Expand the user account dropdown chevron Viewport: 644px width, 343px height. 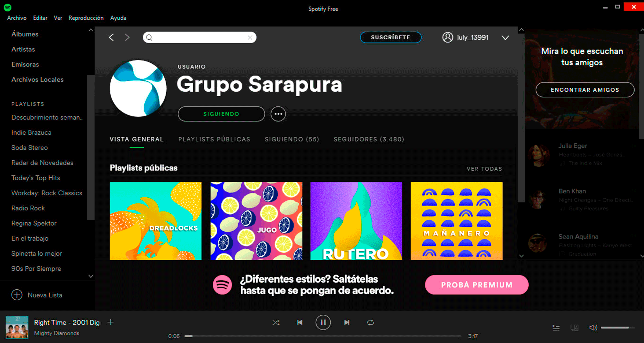(505, 38)
